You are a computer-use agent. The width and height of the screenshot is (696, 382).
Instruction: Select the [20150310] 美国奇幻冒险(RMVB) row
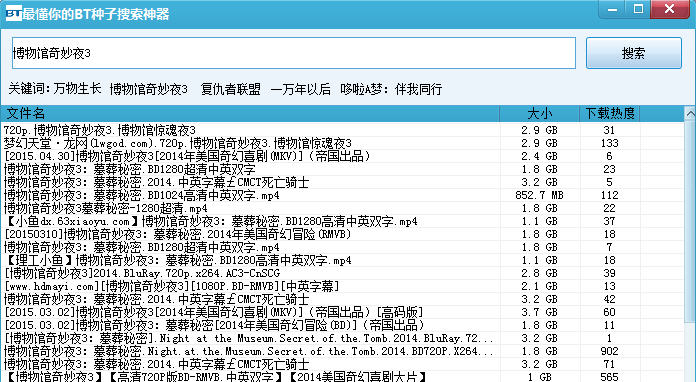[x=342, y=234]
